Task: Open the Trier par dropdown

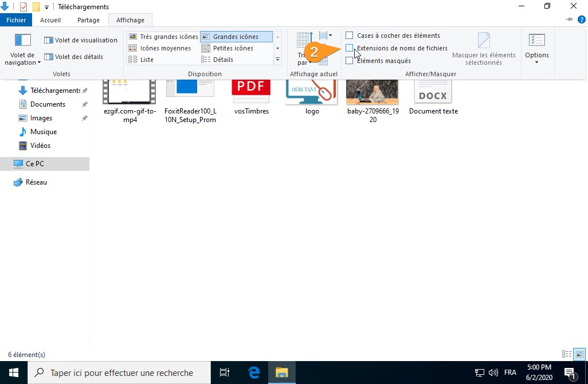Action: coord(304,49)
